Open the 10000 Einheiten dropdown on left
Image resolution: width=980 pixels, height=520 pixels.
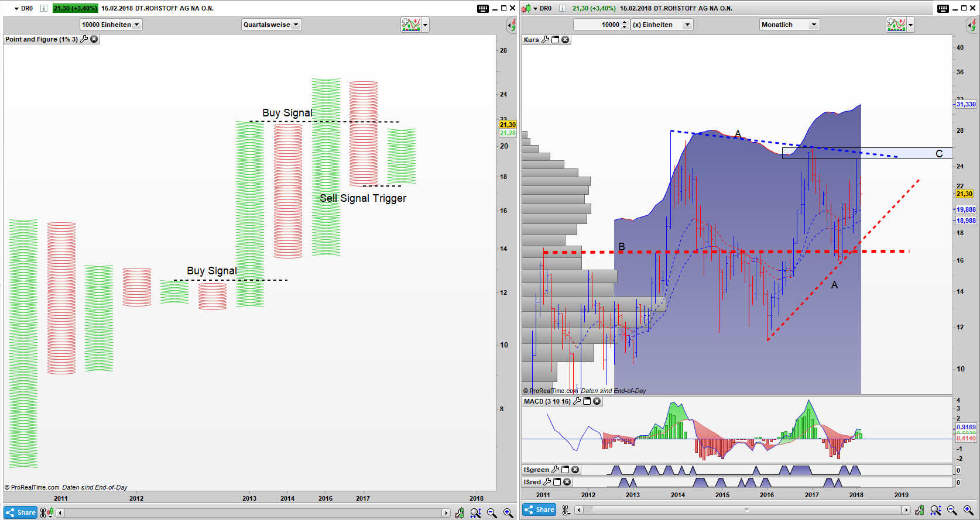pyautogui.click(x=136, y=25)
